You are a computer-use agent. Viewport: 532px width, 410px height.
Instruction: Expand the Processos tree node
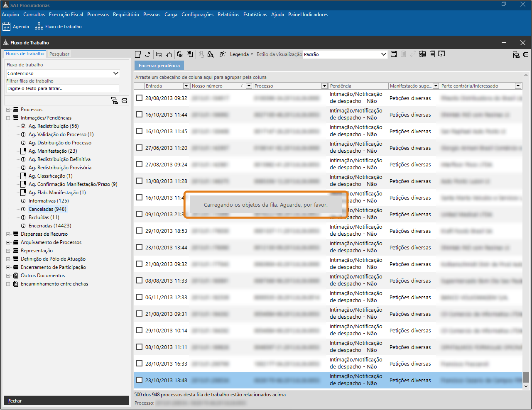8,110
